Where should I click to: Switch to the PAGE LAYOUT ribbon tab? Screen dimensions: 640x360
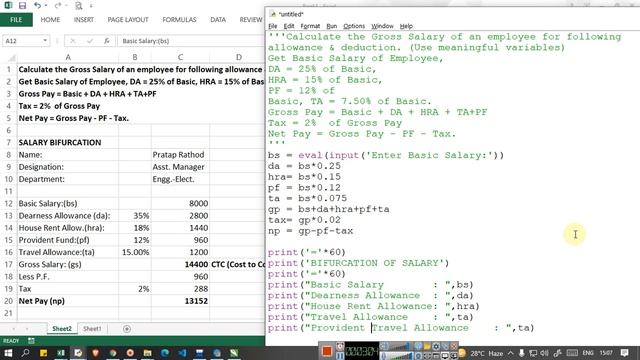click(128, 20)
